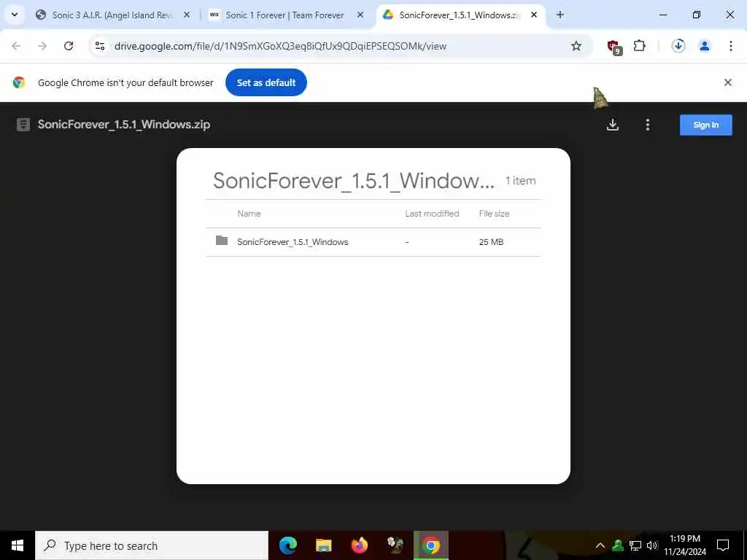Go back to previous page
The height and width of the screenshot is (560, 747).
(x=16, y=46)
